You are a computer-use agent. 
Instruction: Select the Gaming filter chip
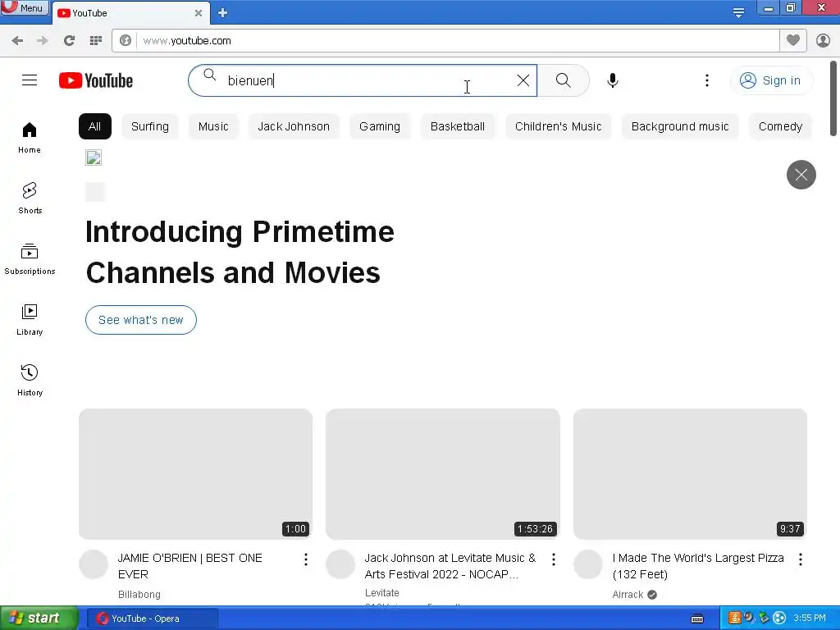[x=380, y=126]
